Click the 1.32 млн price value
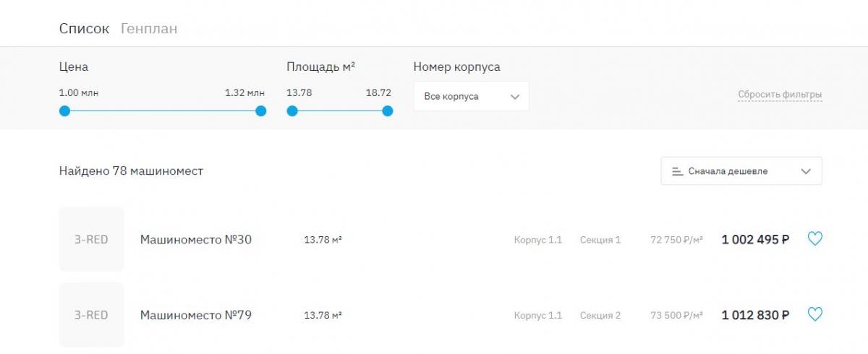This screenshot has width=868, height=354. 245,92
